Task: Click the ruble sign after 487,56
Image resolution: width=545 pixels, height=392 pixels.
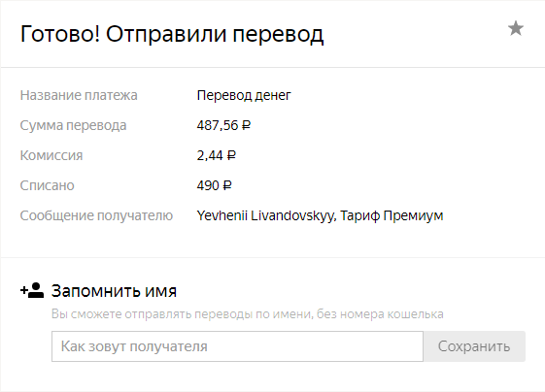Action: [x=246, y=125]
